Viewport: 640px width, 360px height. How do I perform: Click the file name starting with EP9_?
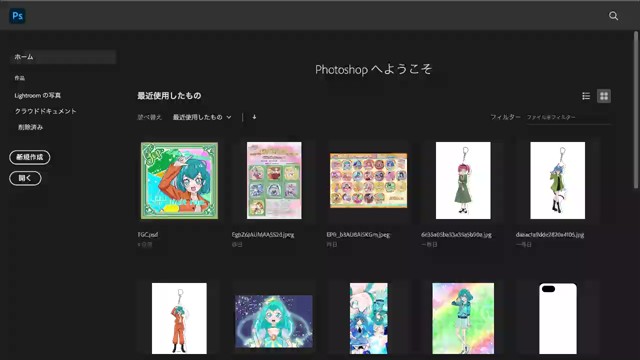tap(358, 235)
